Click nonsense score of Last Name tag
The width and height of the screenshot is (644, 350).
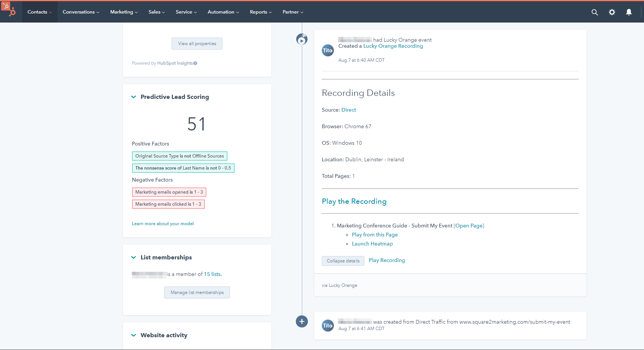(183, 168)
